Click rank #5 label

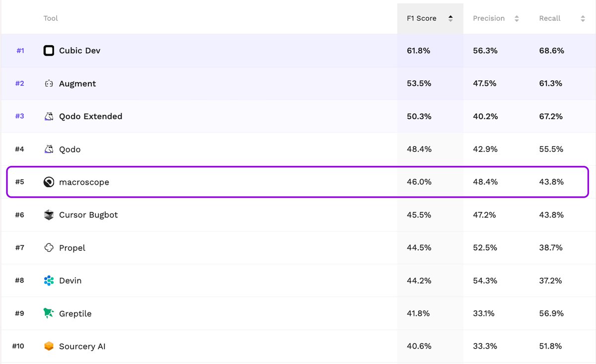(19, 182)
